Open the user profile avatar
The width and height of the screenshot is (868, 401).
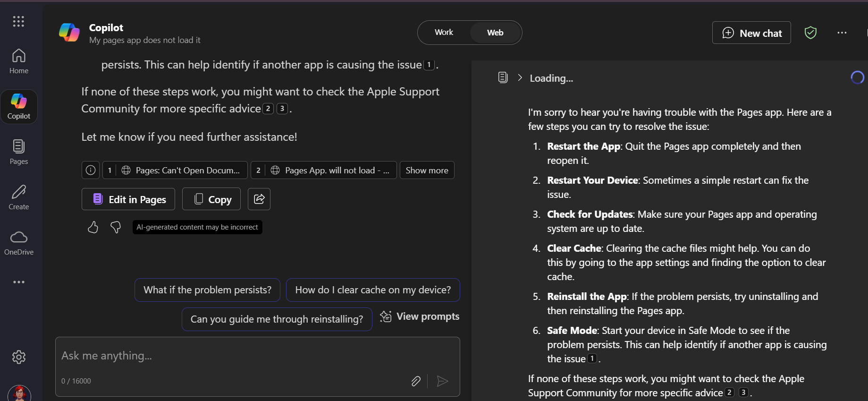tap(19, 393)
